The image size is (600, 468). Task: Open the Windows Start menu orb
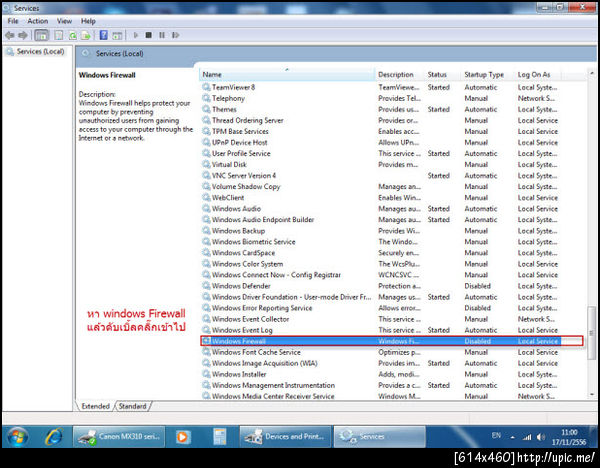pos(18,437)
